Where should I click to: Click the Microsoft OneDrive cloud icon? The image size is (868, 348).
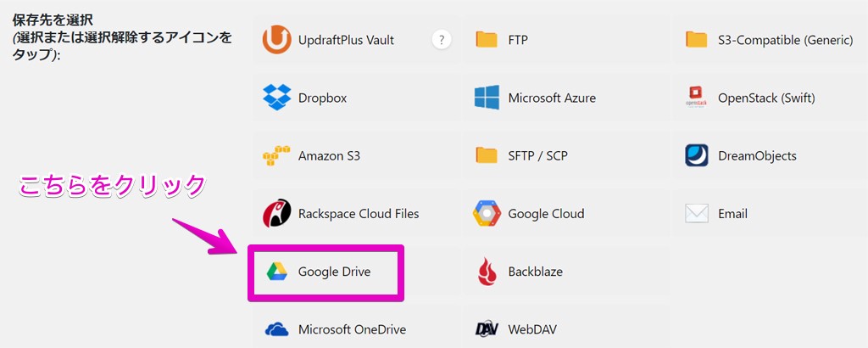(277, 329)
